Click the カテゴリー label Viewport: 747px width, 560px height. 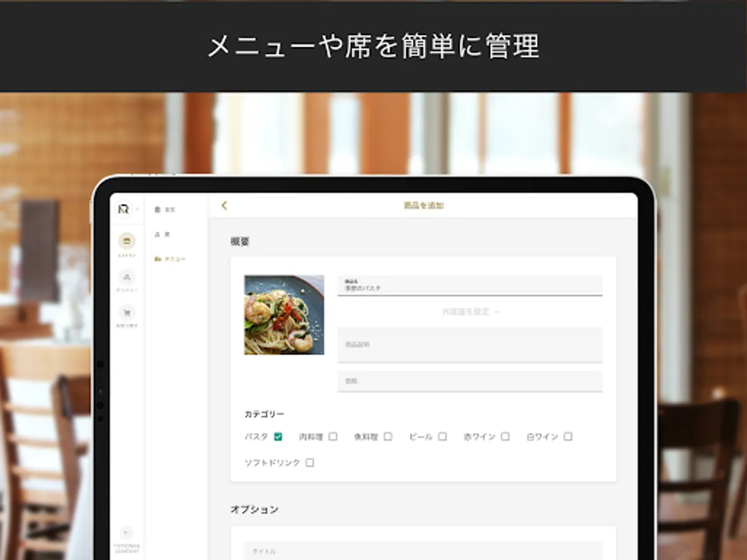point(264,414)
